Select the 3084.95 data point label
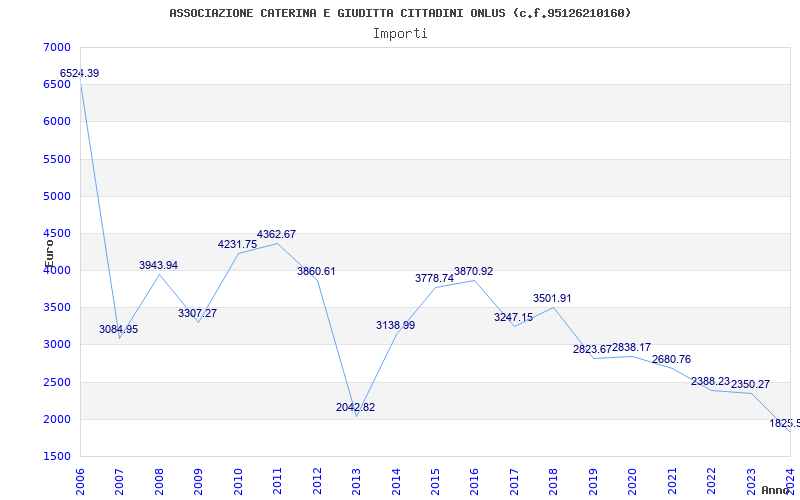 [118, 330]
